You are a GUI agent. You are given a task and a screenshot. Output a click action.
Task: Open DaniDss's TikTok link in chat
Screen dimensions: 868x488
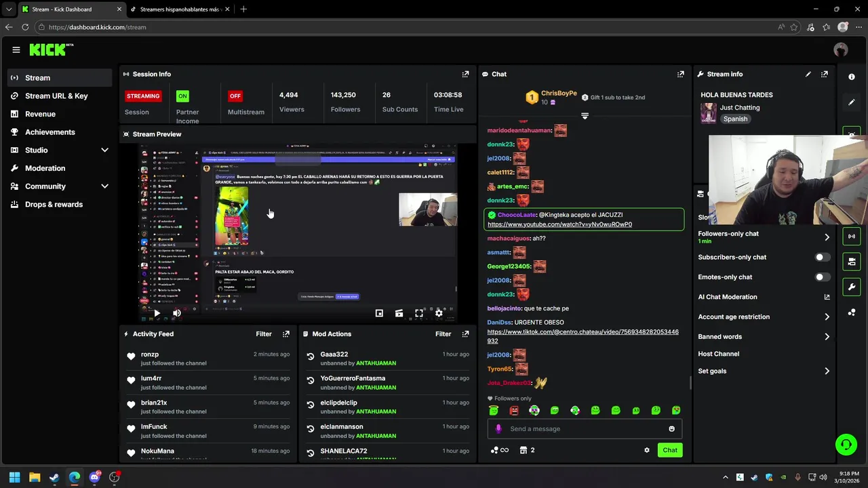click(583, 336)
